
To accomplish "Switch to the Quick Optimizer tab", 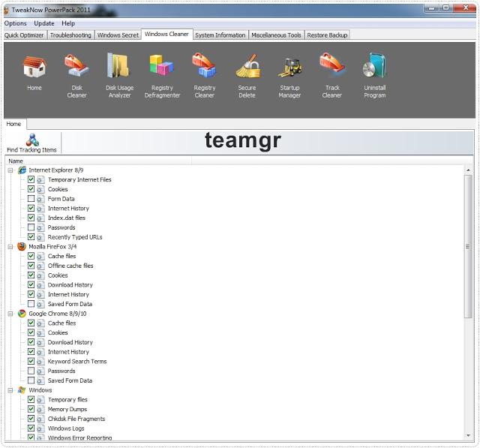I will click(x=24, y=35).
